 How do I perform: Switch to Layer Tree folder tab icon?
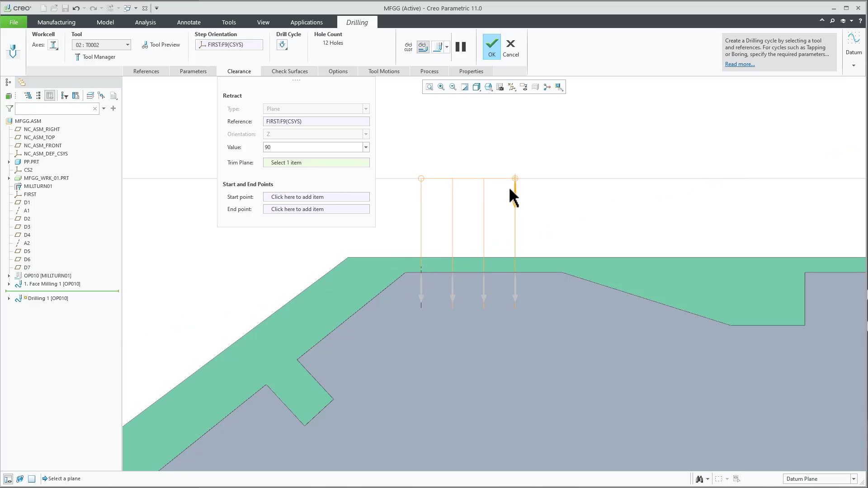(21, 82)
